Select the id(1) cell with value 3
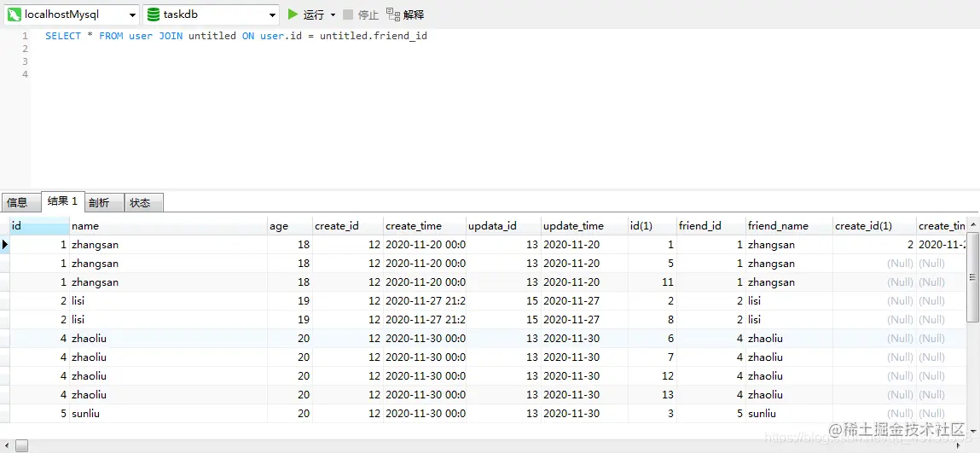980x453 pixels. [x=652, y=414]
